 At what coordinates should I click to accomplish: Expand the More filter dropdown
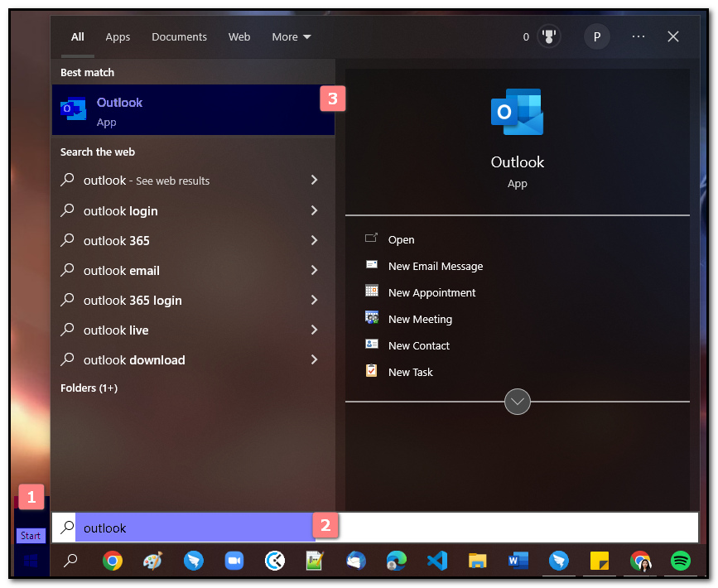(x=292, y=36)
